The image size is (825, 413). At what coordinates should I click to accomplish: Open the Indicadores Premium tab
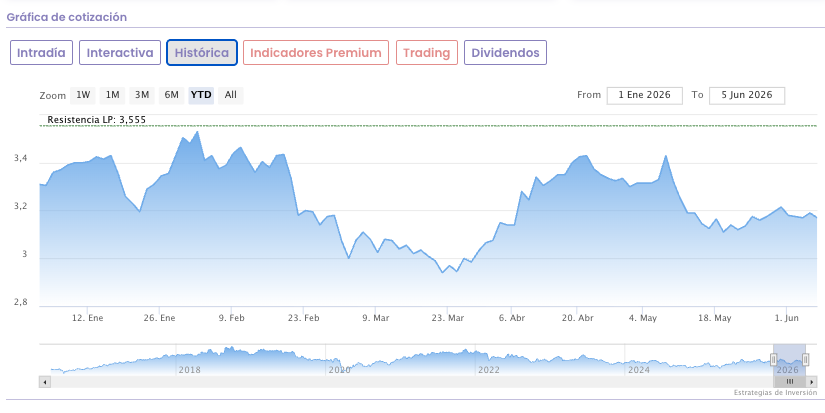tap(316, 53)
